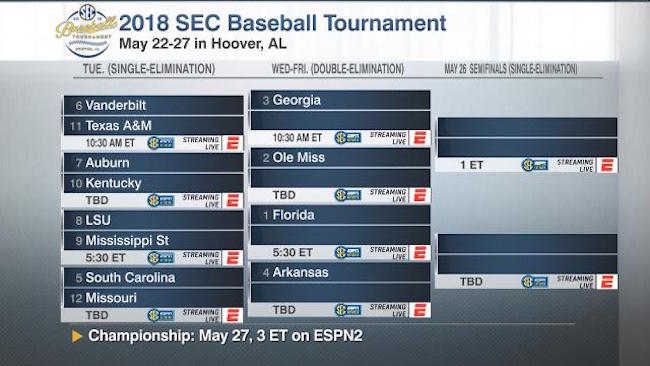Click the yellow Championship arrow marker
The width and height of the screenshot is (650, 366).
pos(77,336)
